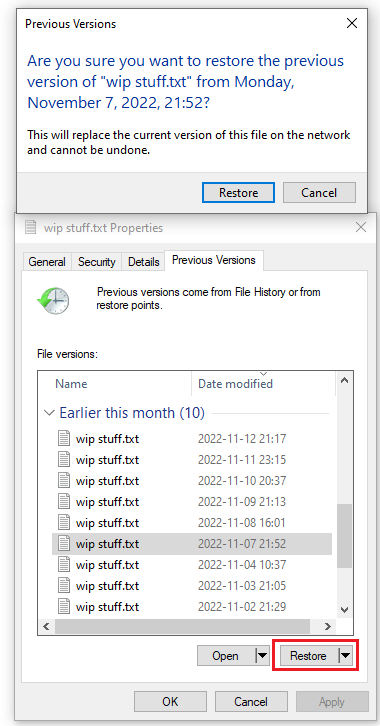Confirm Restore in the Previous Versions dialog
The height and width of the screenshot is (726, 380).
[238, 193]
